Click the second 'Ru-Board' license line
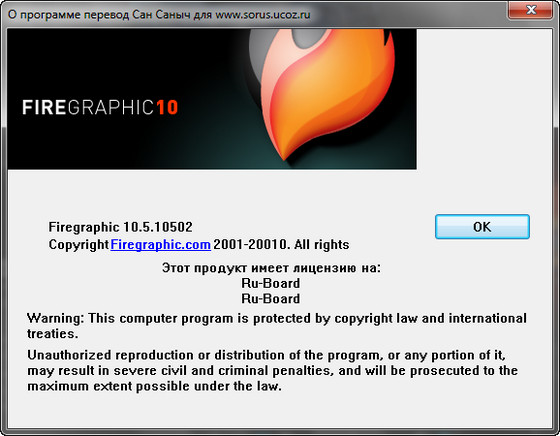Image resolution: width=560 pixels, height=436 pixels. (271, 299)
